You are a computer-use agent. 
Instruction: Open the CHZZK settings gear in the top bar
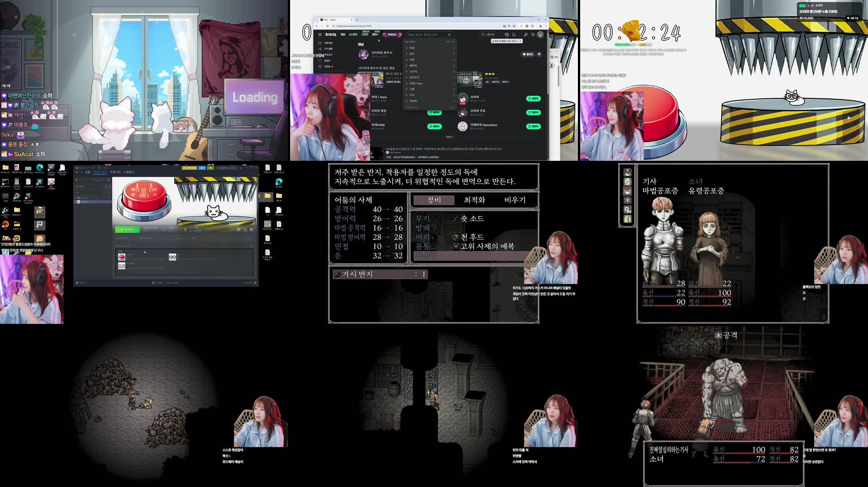tap(533, 34)
